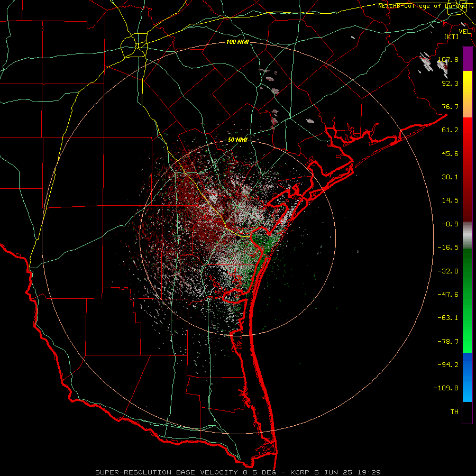Click the "30.1" legend value
476x476 pixels.
pyautogui.click(x=450, y=177)
